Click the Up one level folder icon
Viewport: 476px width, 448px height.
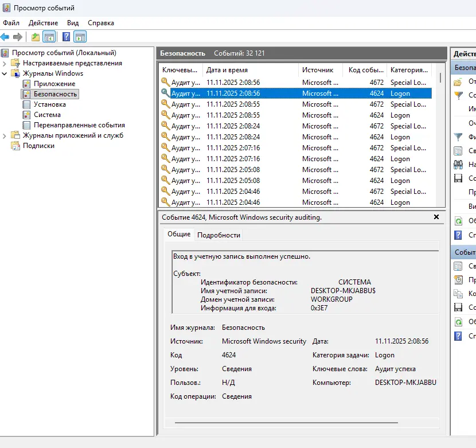(x=36, y=37)
